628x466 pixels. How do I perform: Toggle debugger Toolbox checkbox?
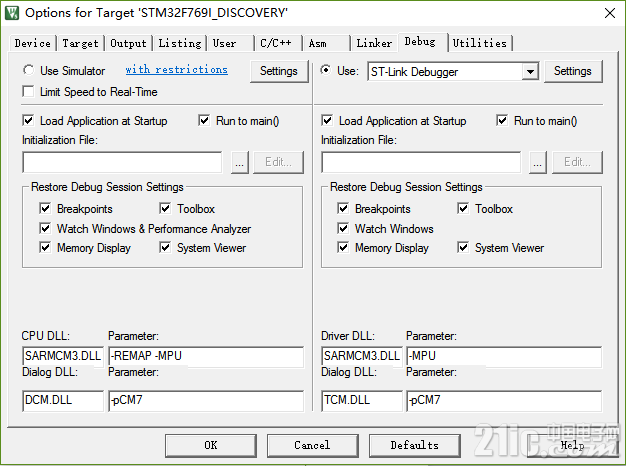[463, 209]
